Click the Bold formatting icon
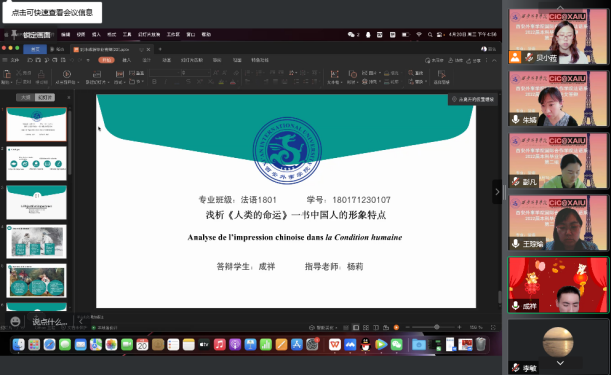 tap(154, 82)
